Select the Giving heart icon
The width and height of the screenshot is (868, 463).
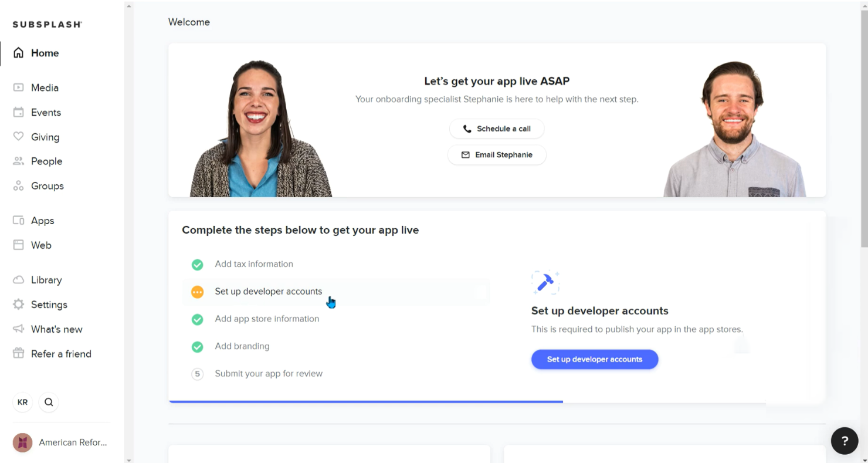click(x=19, y=137)
